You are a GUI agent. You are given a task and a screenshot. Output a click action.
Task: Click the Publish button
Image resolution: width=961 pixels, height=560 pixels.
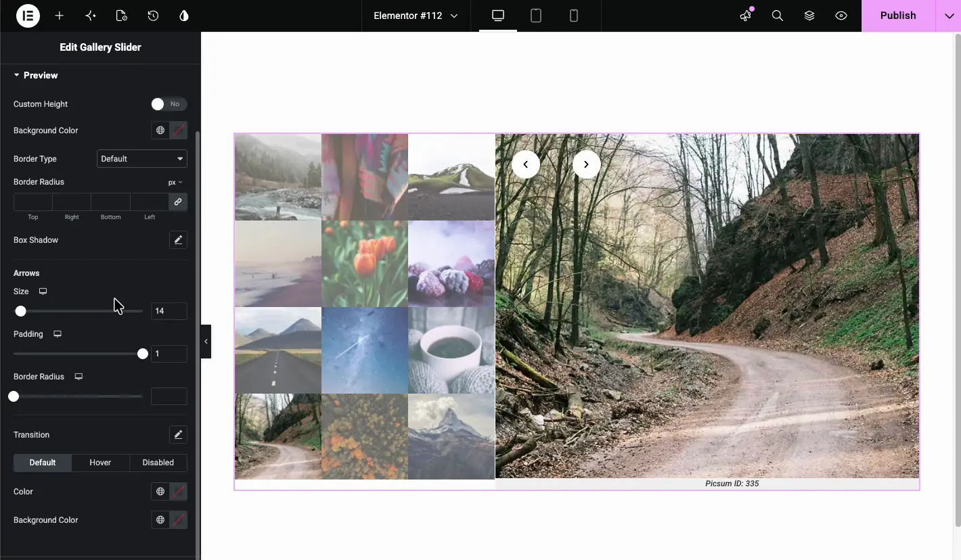click(898, 16)
